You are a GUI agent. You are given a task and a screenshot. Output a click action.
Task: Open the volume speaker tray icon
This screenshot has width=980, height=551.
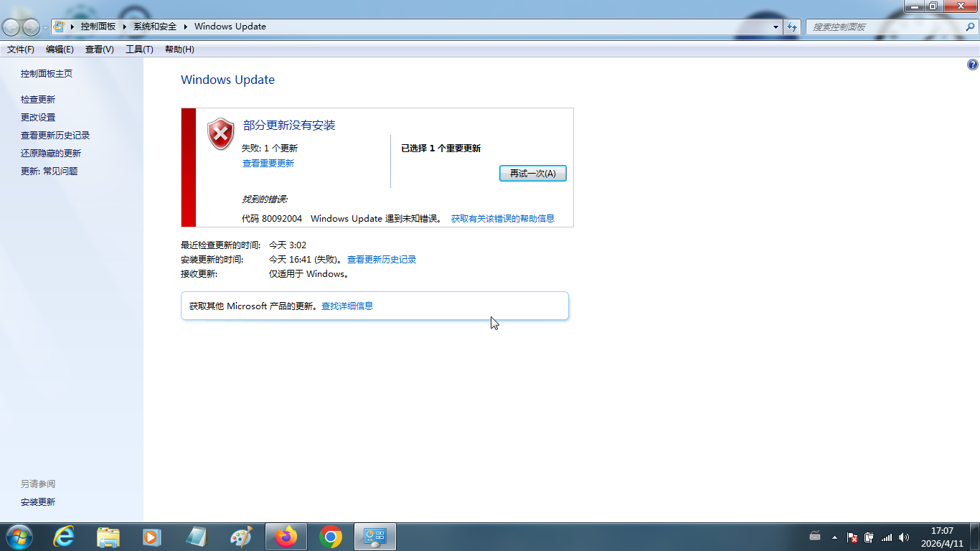point(904,537)
